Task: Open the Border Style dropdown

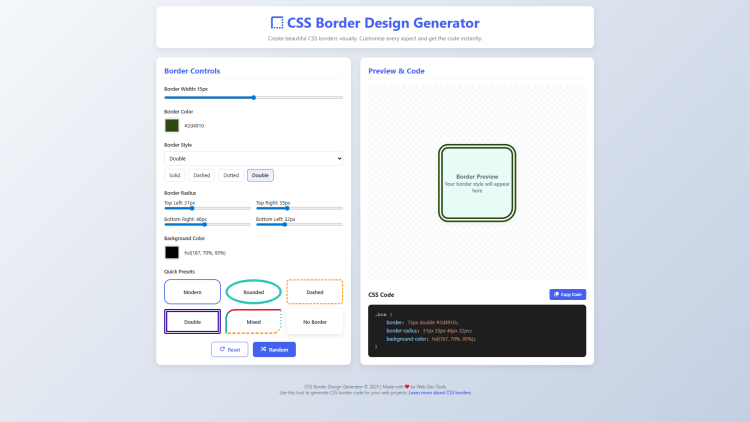Action: pyautogui.click(x=253, y=158)
